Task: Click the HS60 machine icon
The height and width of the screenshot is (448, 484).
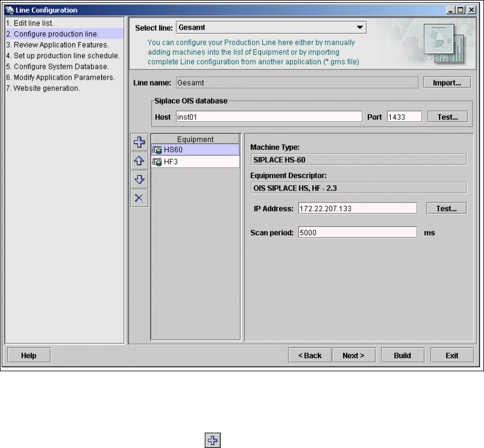Action: pos(157,150)
